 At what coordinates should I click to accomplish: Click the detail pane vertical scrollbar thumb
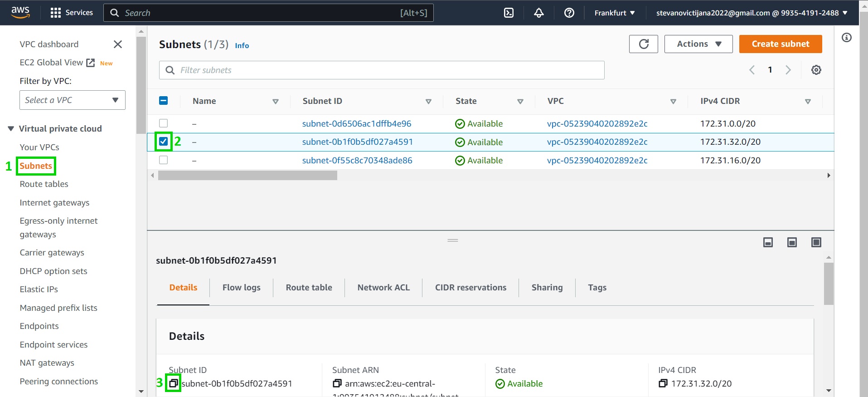(x=829, y=284)
